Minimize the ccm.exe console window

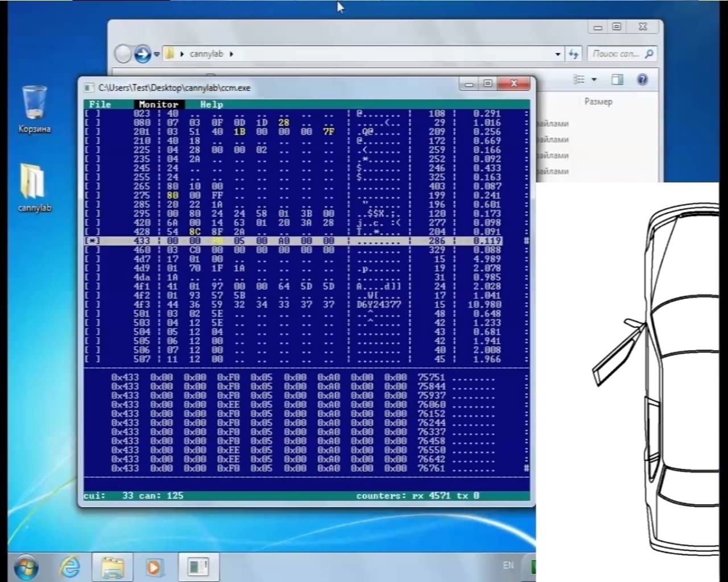[469, 84]
